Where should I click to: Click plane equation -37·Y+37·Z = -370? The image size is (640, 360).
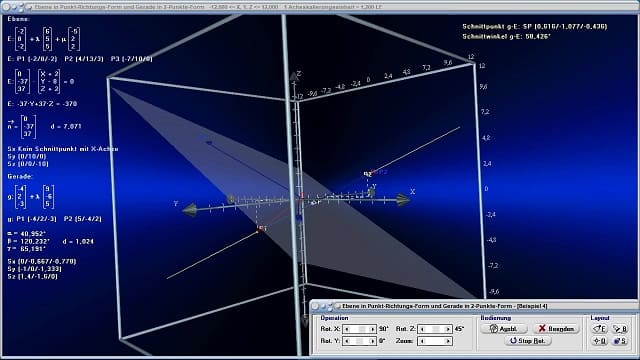[42, 104]
